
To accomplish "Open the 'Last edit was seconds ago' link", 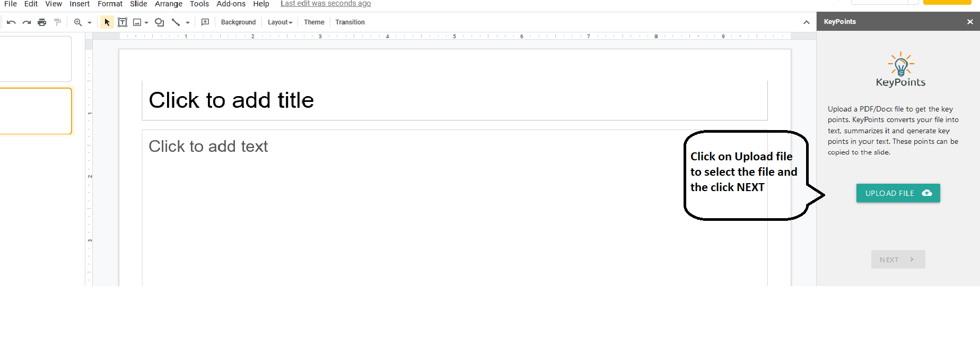I will pos(326,4).
